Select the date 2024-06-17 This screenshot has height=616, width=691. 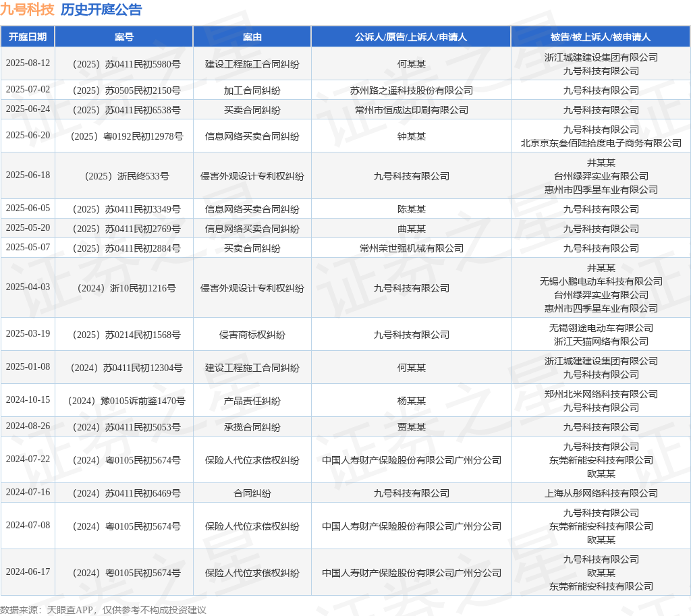28,572
